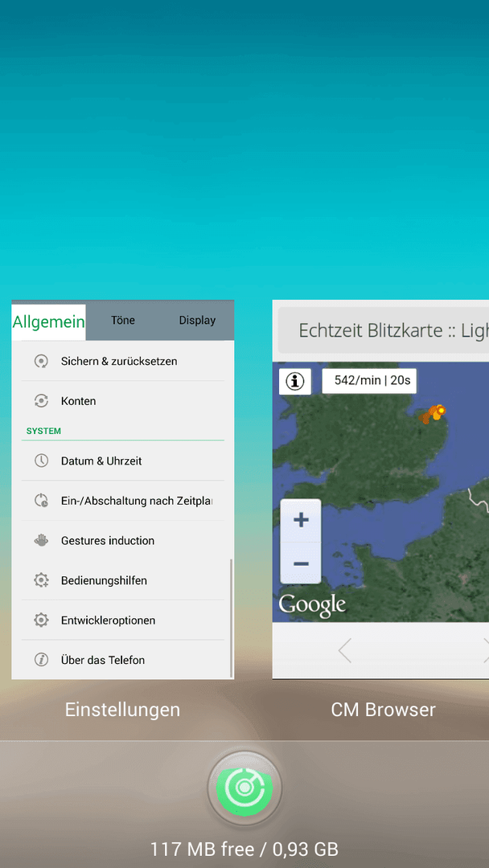Click the orange lightning strike cluster

tap(433, 414)
